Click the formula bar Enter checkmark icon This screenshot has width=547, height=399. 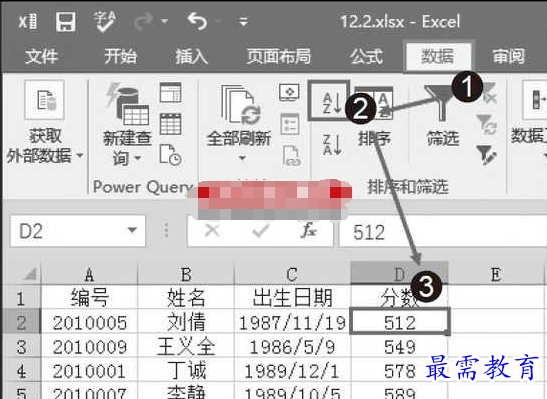(x=261, y=231)
